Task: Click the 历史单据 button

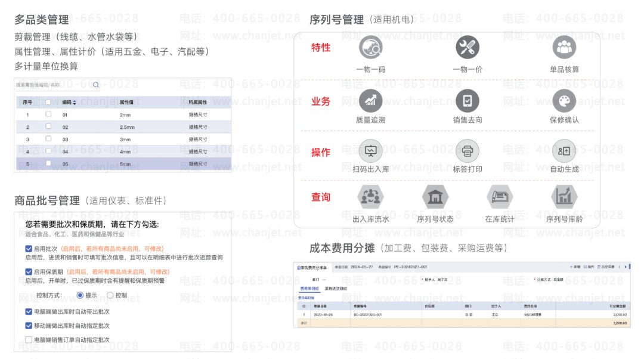Action: tap(606, 267)
